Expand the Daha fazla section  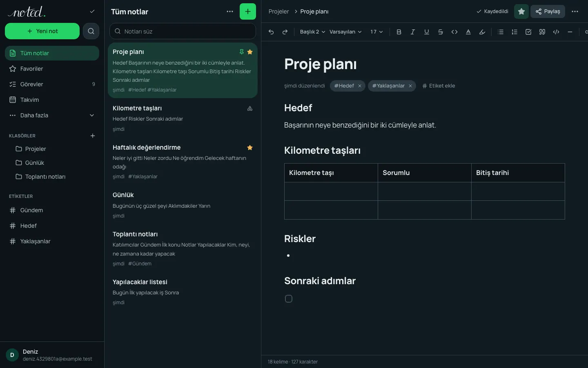point(52,115)
